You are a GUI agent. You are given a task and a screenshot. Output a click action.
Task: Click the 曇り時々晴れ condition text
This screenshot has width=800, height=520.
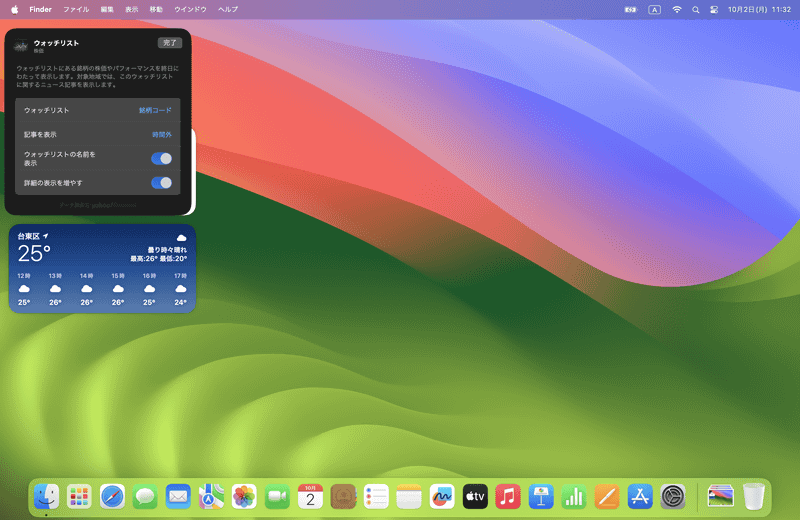point(167,250)
